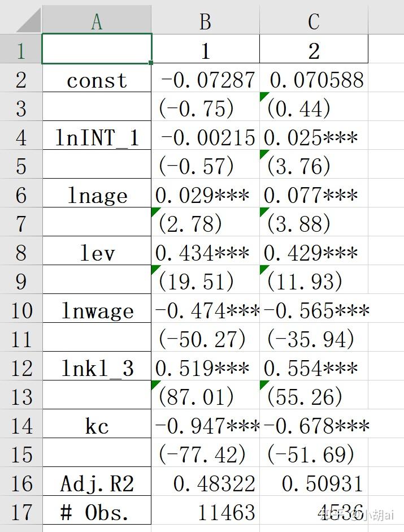Click cell with value '(3.76)'

click(314, 164)
